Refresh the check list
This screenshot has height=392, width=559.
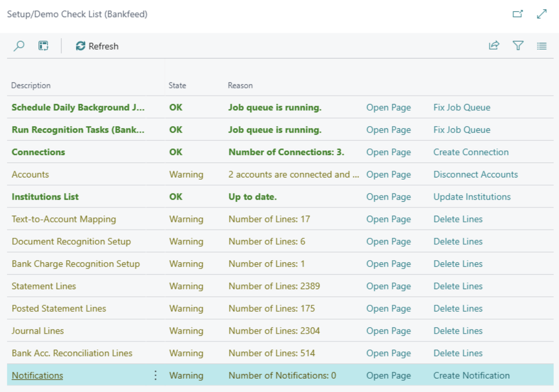97,46
